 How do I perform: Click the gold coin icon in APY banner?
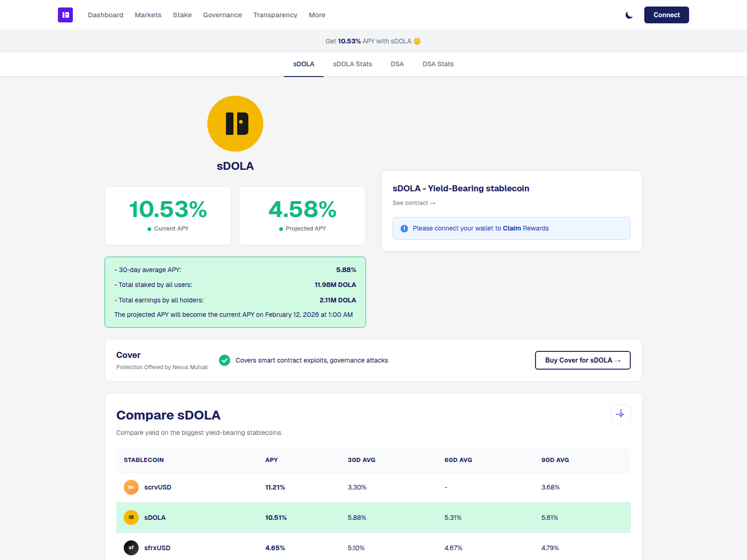[417, 41]
